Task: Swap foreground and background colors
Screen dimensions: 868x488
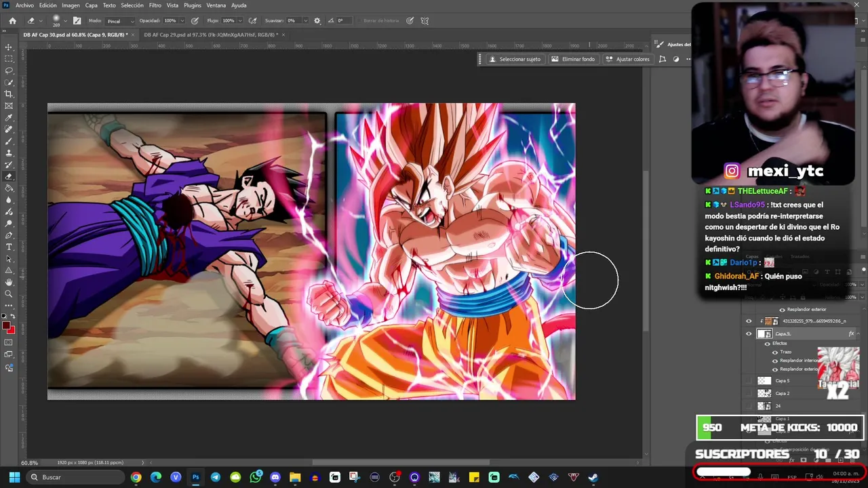Action: click(x=14, y=317)
